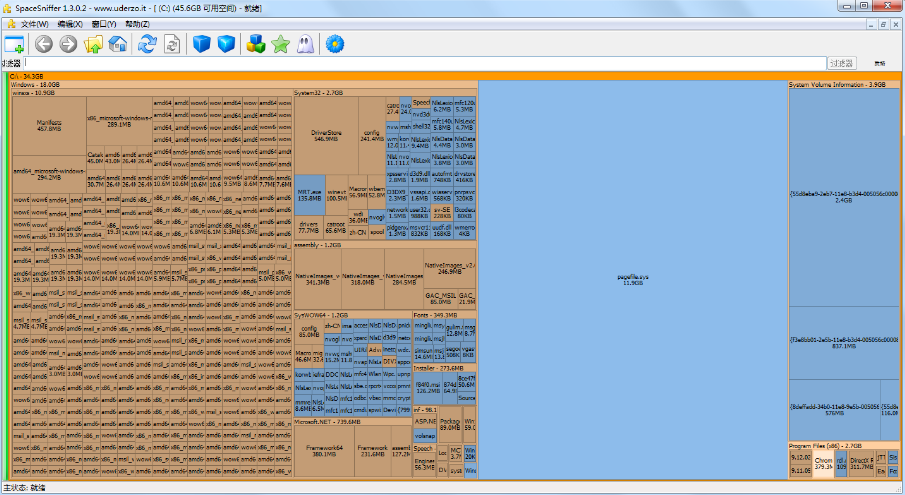Screen dimensions: 905x495
Task: Show more detail with second blue cube
Action: 226,44
